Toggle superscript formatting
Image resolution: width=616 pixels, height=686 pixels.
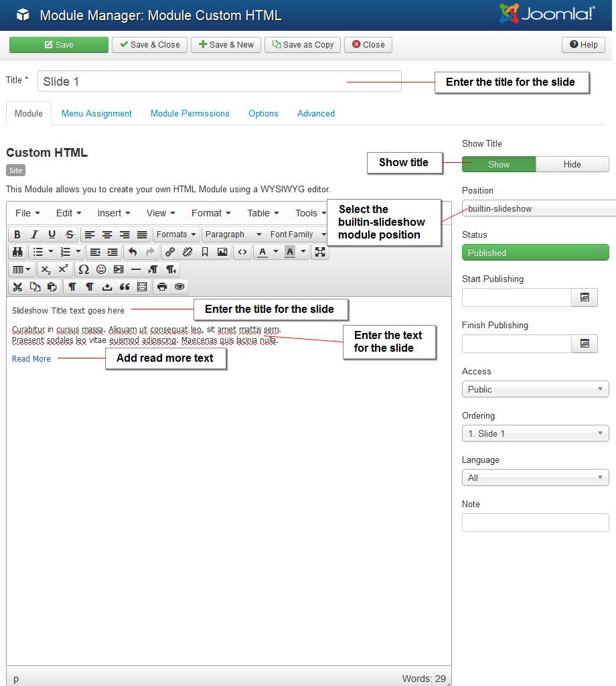point(61,269)
